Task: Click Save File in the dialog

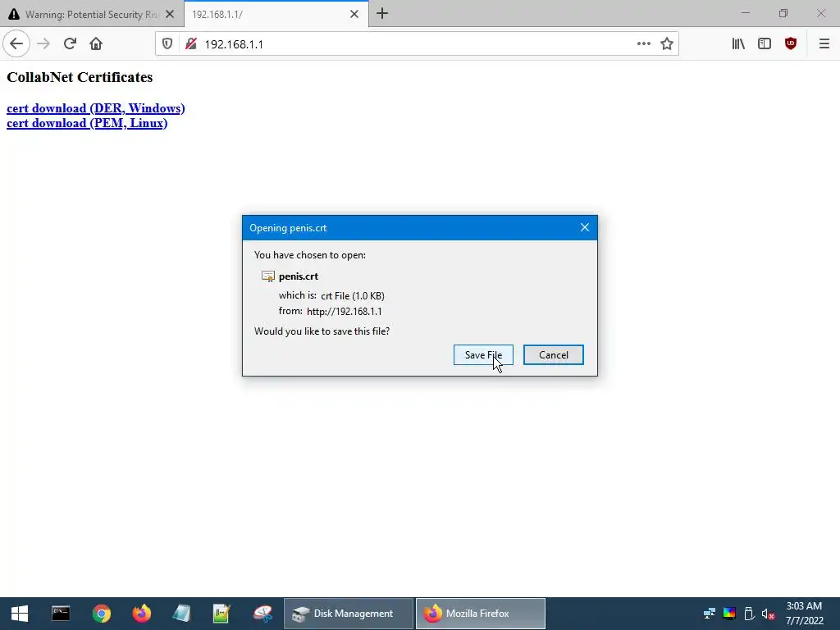Action: [483, 354]
